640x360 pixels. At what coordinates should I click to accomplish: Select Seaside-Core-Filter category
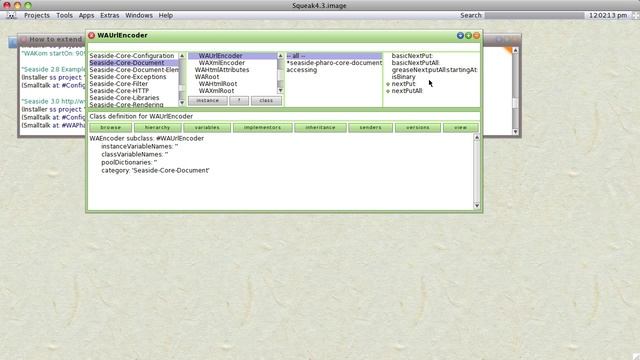[133, 84]
